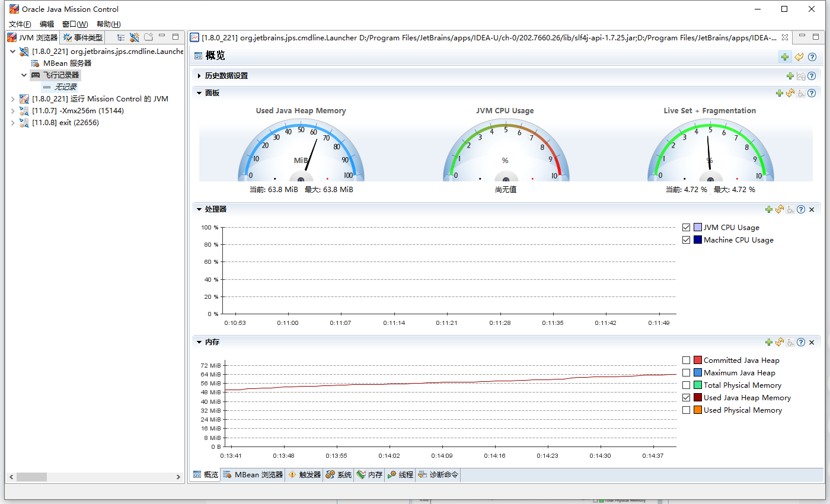Click the green plus icon in 处理器 section

coord(769,209)
